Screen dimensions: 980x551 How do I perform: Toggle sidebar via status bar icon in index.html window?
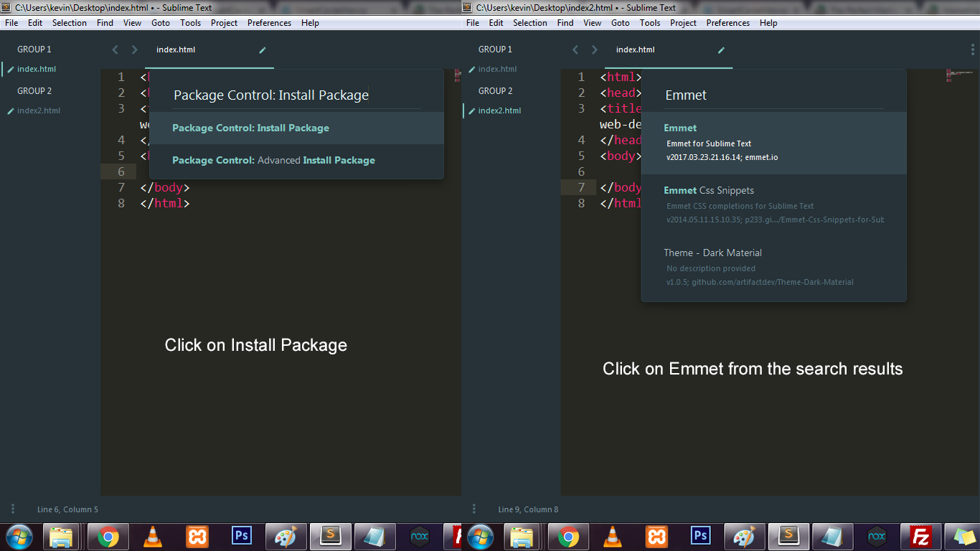(13, 509)
